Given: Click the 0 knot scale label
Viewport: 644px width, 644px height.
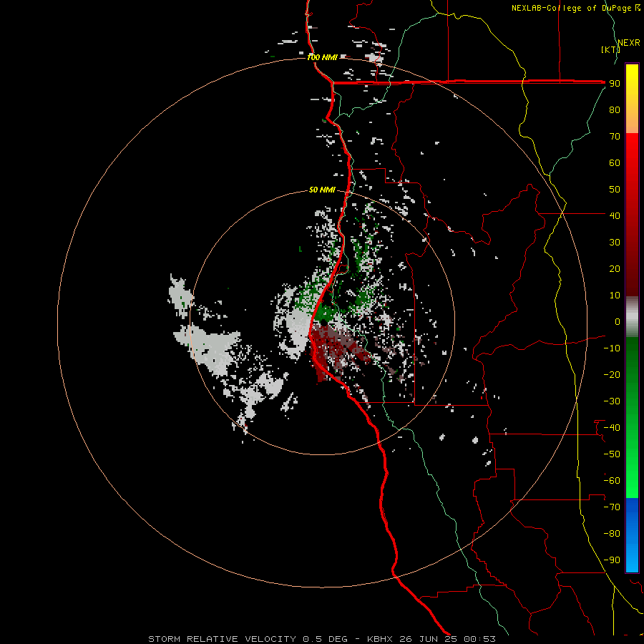Looking at the screenshot, I should (x=618, y=321).
